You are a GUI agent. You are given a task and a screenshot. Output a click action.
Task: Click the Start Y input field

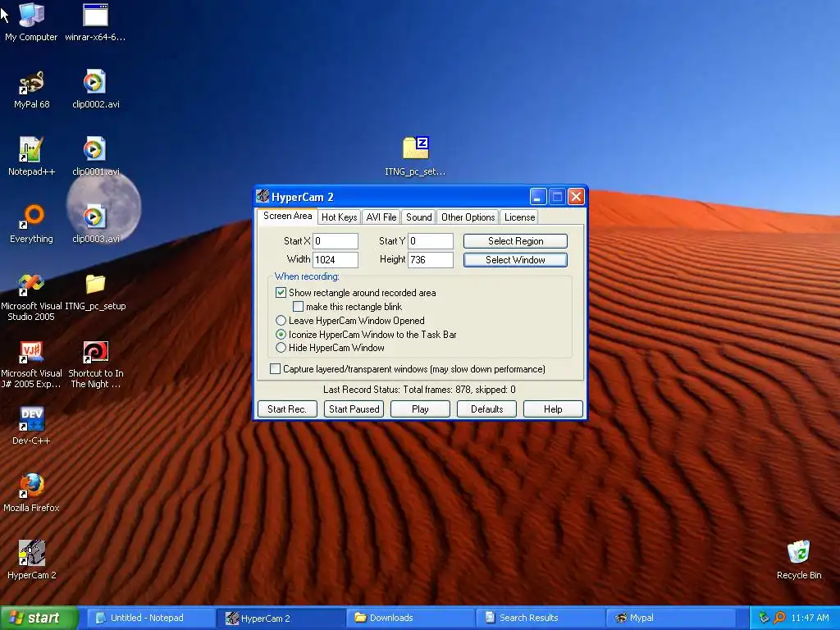pyautogui.click(x=431, y=241)
